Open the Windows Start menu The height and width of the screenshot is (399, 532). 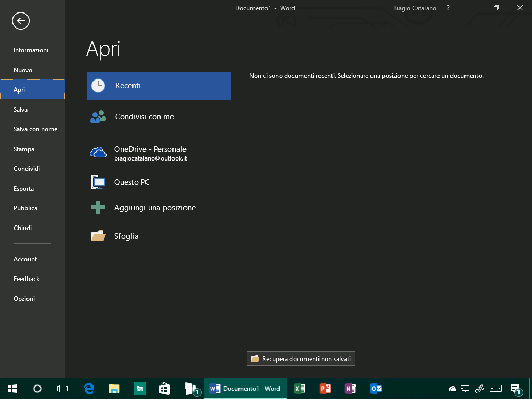pyautogui.click(x=12, y=389)
